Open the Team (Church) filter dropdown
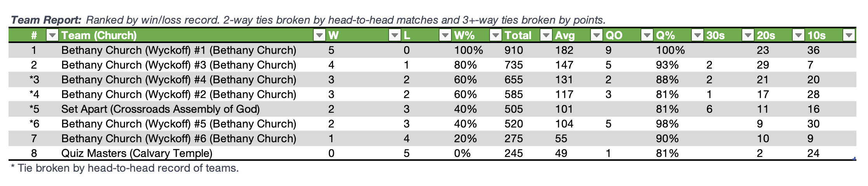Viewport: 868px width, 186px height. coord(319,36)
